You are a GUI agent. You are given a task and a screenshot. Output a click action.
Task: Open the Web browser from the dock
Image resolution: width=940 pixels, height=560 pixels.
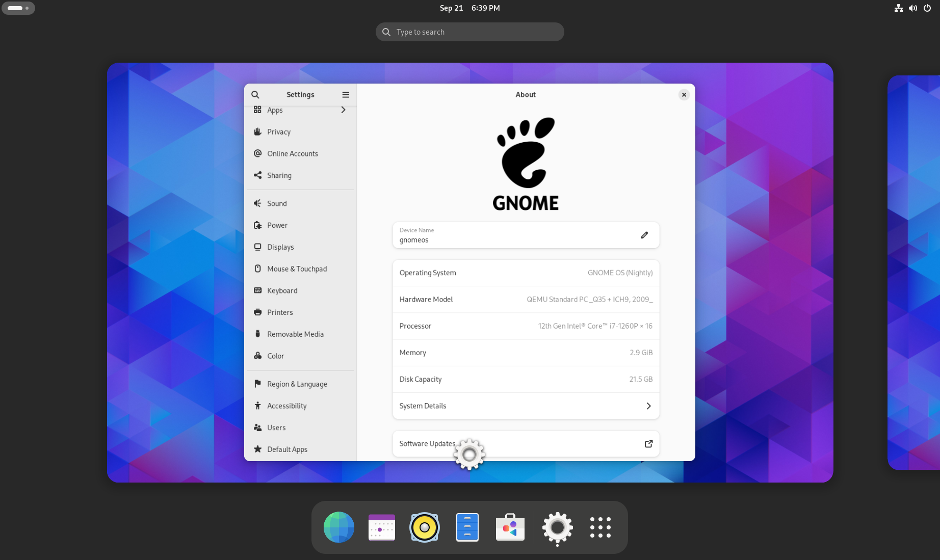point(338,527)
